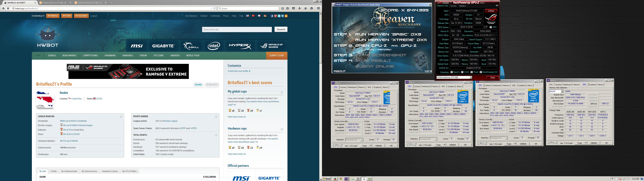Screen dimensions: 644x181
Task: Switch site language with the French flag
Action: [x=259, y=16]
